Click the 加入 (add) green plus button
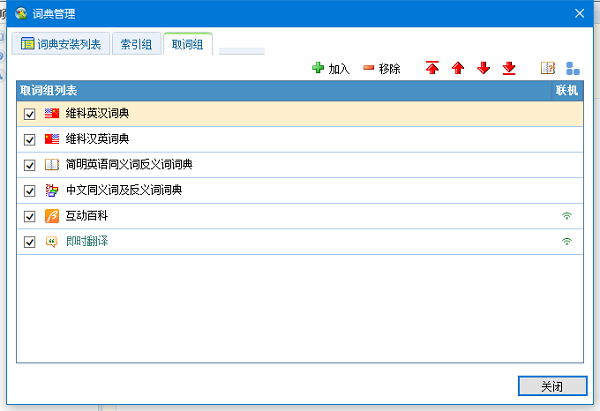 click(331, 69)
